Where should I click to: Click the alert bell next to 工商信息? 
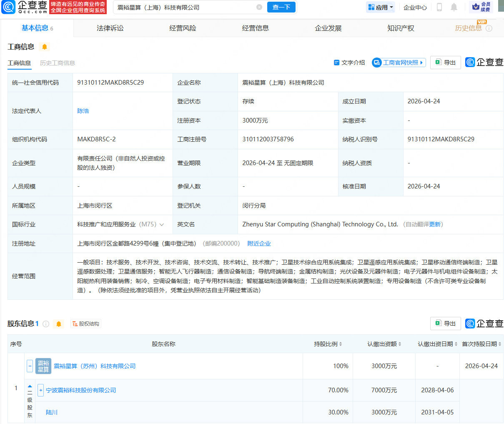coord(45,47)
